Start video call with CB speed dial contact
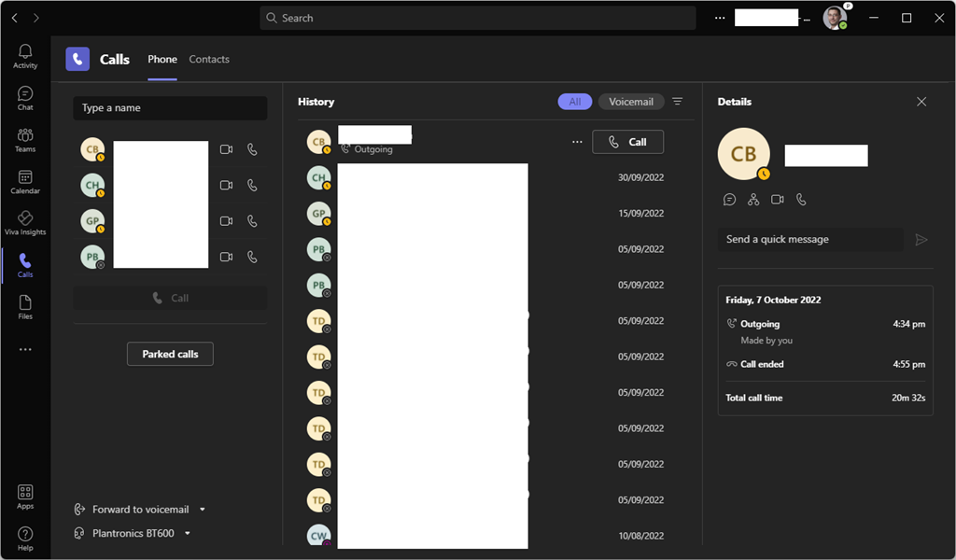The height and width of the screenshot is (560, 956). [226, 149]
